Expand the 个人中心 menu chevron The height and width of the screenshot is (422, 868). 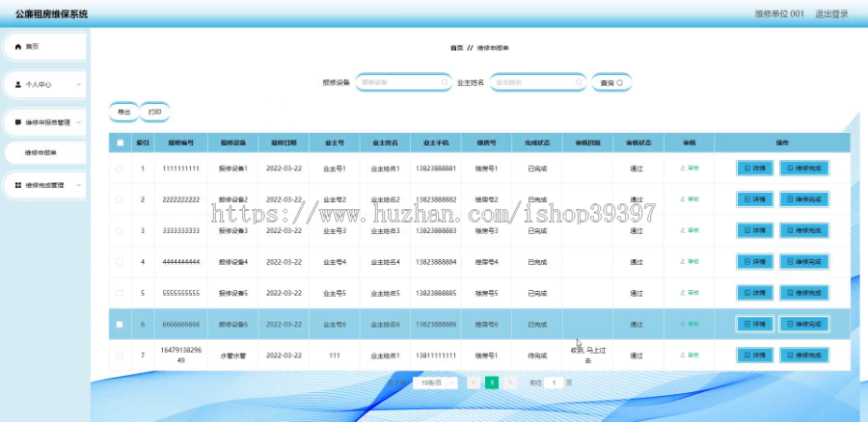[x=79, y=85]
